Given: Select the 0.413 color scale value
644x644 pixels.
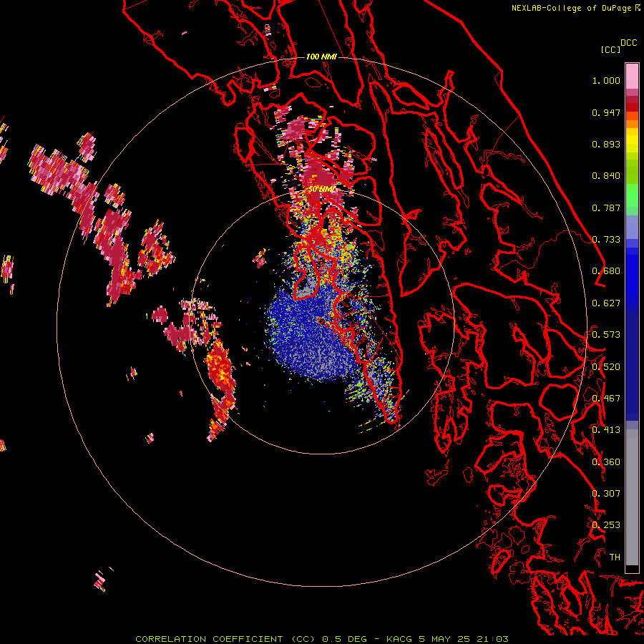Looking at the screenshot, I should [606, 430].
